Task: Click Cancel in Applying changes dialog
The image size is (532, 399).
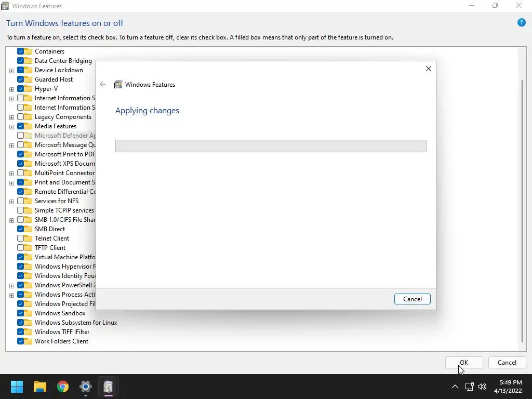Action: 412,299
